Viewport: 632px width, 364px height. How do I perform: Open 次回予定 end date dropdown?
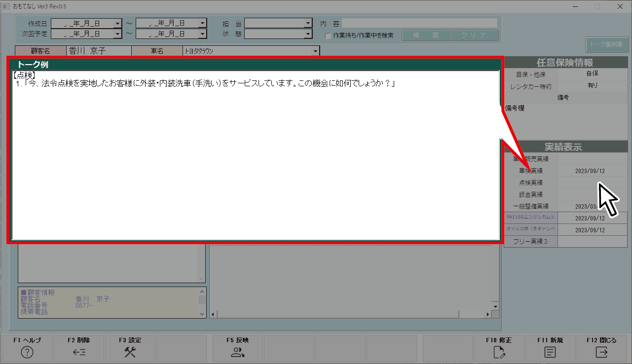pos(202,34)
